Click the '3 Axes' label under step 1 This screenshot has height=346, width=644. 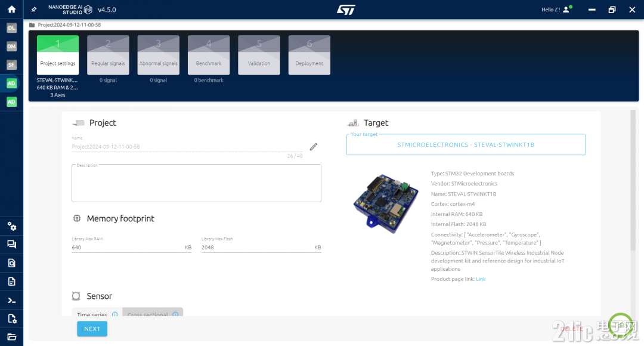(58, 95)
